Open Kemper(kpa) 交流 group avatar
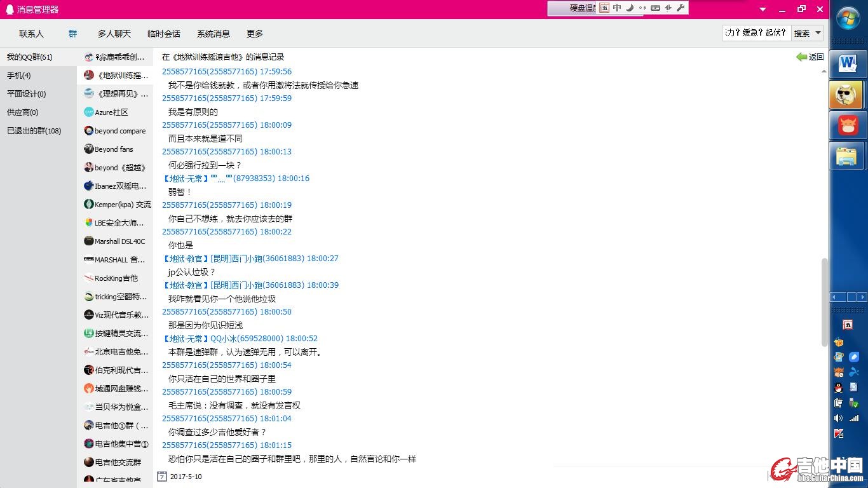 point(89,205)
